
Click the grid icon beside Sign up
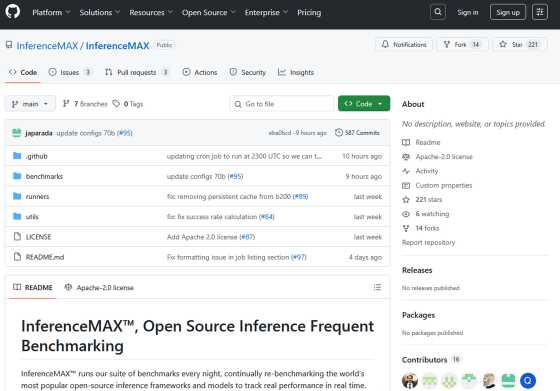click(540, 12)
